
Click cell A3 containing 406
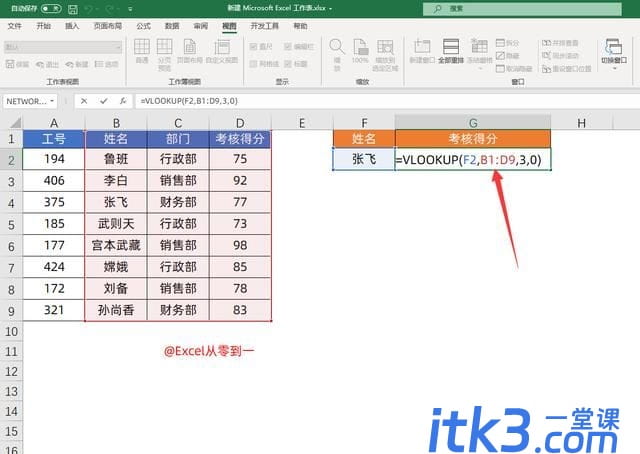(54, 180)
